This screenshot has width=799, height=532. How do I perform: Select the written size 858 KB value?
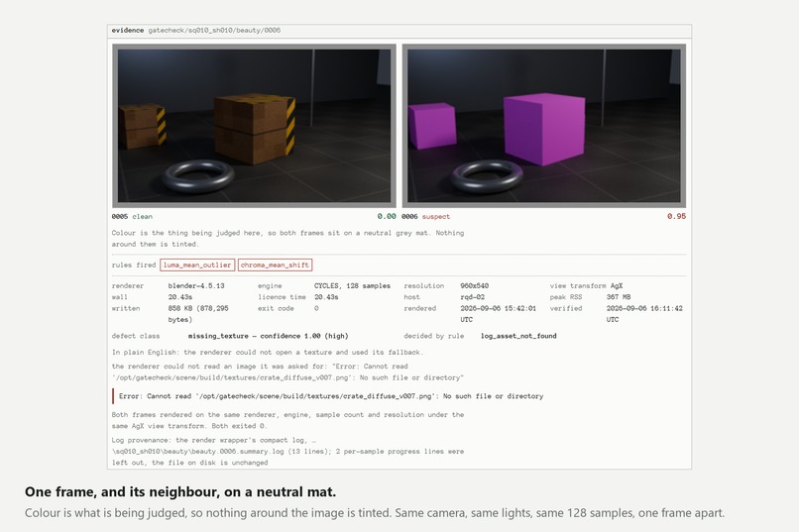198,314
